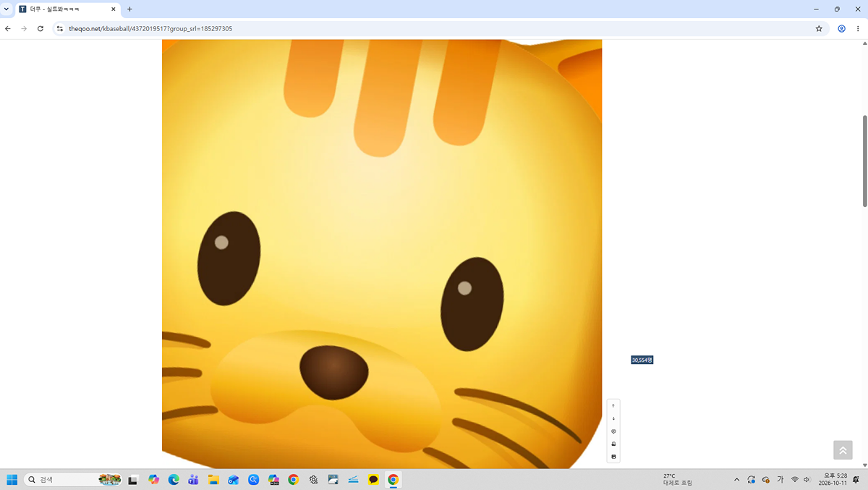Image resolution: width=868 pixels, height=490 pixels.
Task: Close the 더쿠 tab
Action: point(113,9)
